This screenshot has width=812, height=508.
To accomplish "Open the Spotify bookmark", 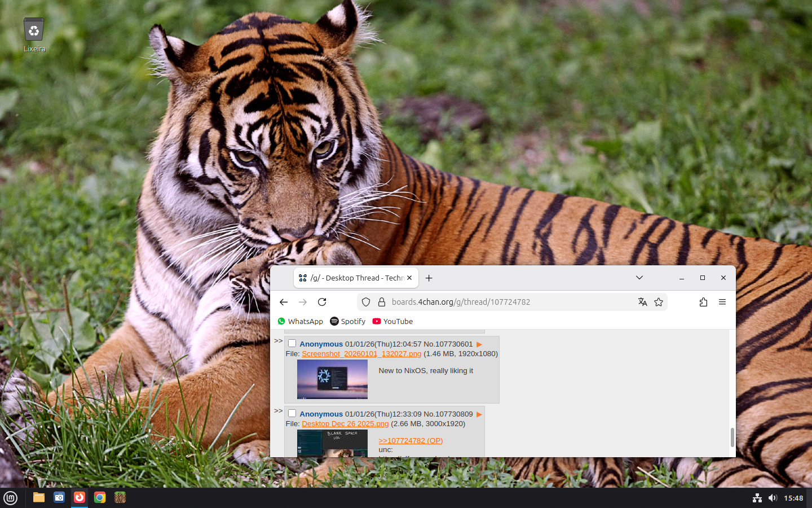I will click(347, 321).
